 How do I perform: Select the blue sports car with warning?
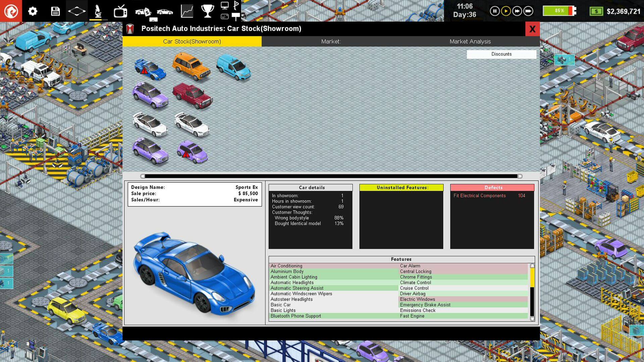pos(150,69)
